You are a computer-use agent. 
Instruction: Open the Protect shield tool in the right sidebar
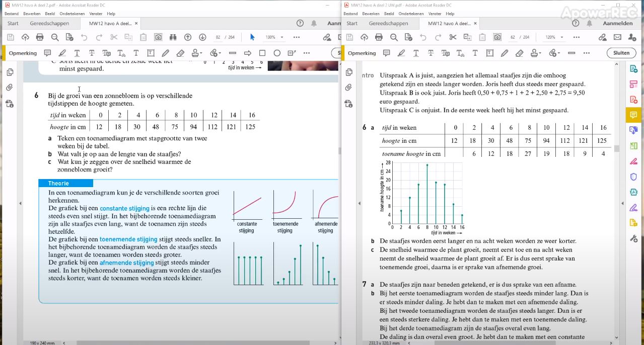[633, 177]
